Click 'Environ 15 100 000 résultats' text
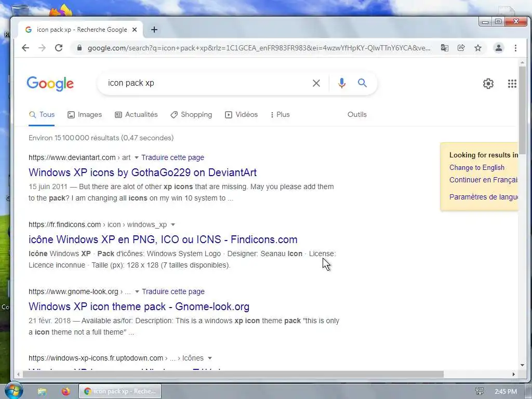 pyautogui.click(x=101, y=138)
